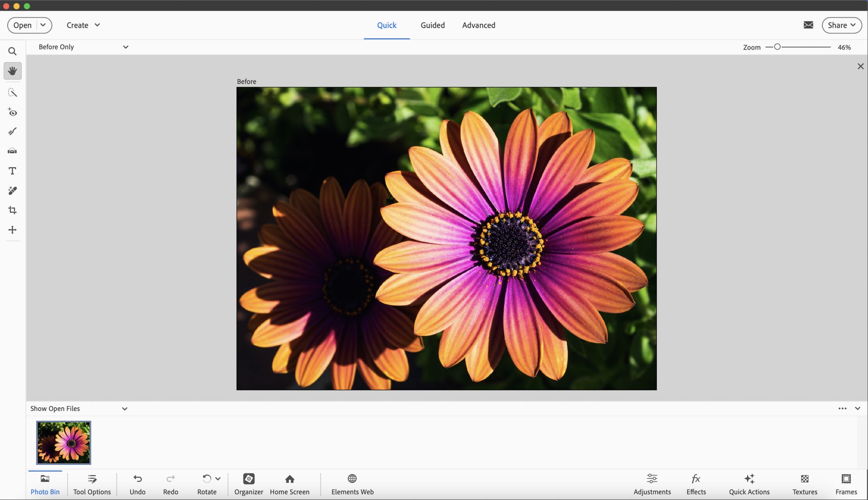Image resolution: width=868 pixels, height=500 pixels.
Task: Click the Organizer button
Action: coord(249,484)
